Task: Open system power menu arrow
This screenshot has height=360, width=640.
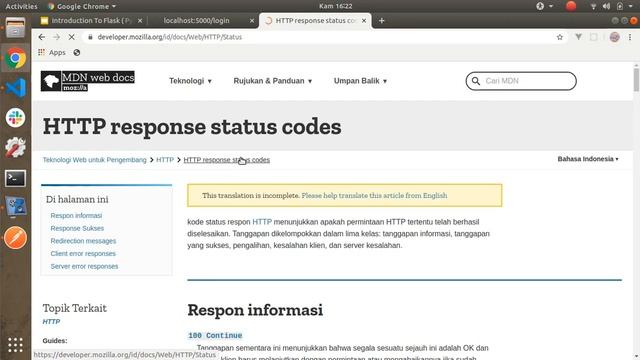Action: (631, 6)
